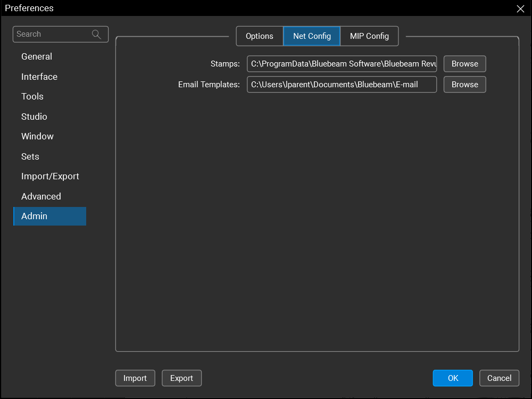Click the Email Templates: label
532x399 pixels.
tap(209, 85)
